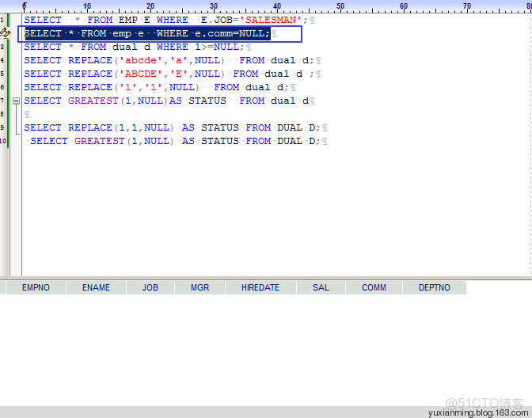Click the EMP table name on line 1
Image resolution: width=532 pixels, height=418 pixels.
128,20
